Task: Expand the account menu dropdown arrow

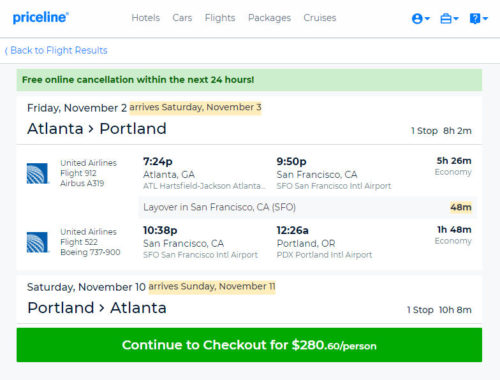Action: coord(427,18)
